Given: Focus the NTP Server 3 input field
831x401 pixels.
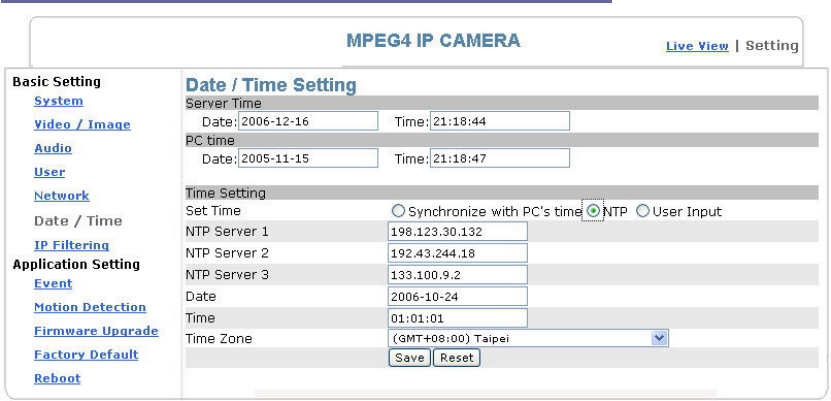Looking at the screenshot, I should [457, 275].
